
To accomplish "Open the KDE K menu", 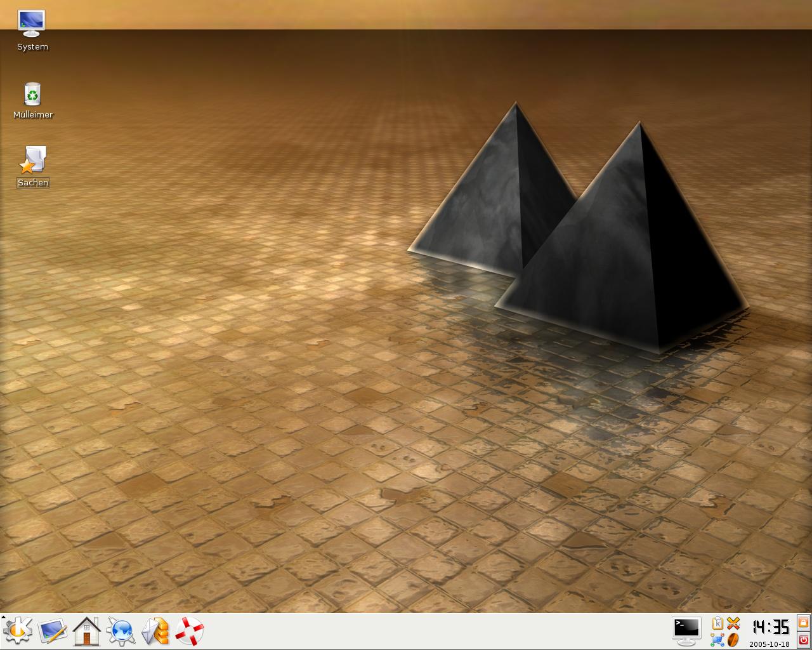I will click(17, 631).
